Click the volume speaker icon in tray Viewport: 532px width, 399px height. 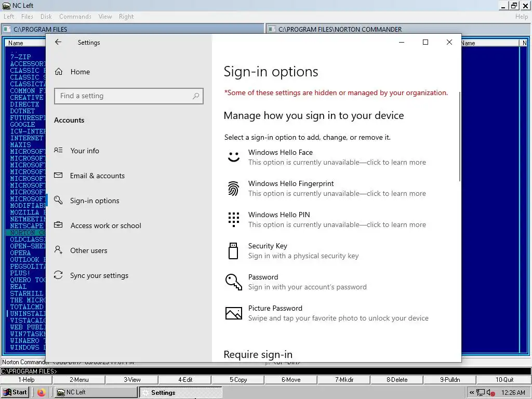pos(490,393)
